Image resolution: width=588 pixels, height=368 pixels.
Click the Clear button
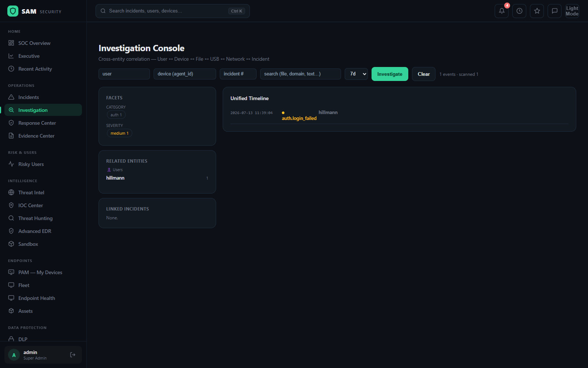(x=424, y=74)
